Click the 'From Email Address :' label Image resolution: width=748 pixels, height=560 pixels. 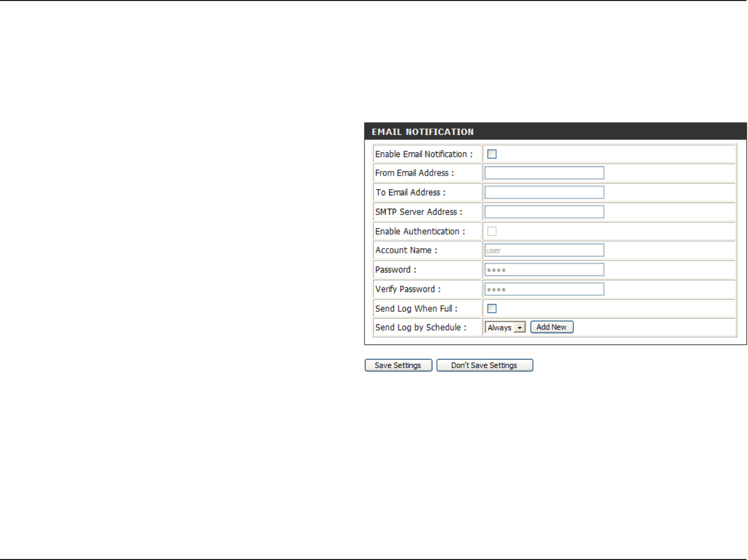(415, 173)
